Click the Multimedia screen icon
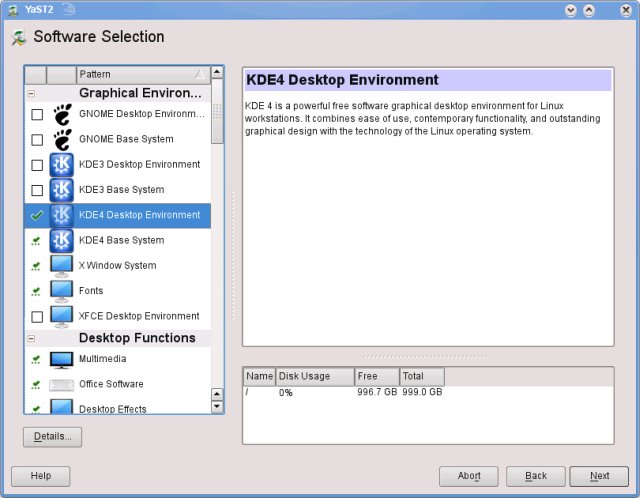This screenshot has width=640, height=498. tap(62, 360)
